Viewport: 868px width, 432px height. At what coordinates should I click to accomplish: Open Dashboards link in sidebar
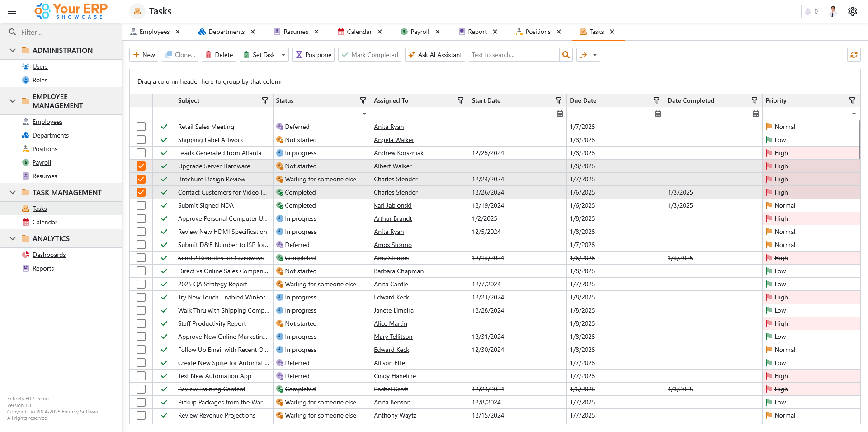point(49,255)
